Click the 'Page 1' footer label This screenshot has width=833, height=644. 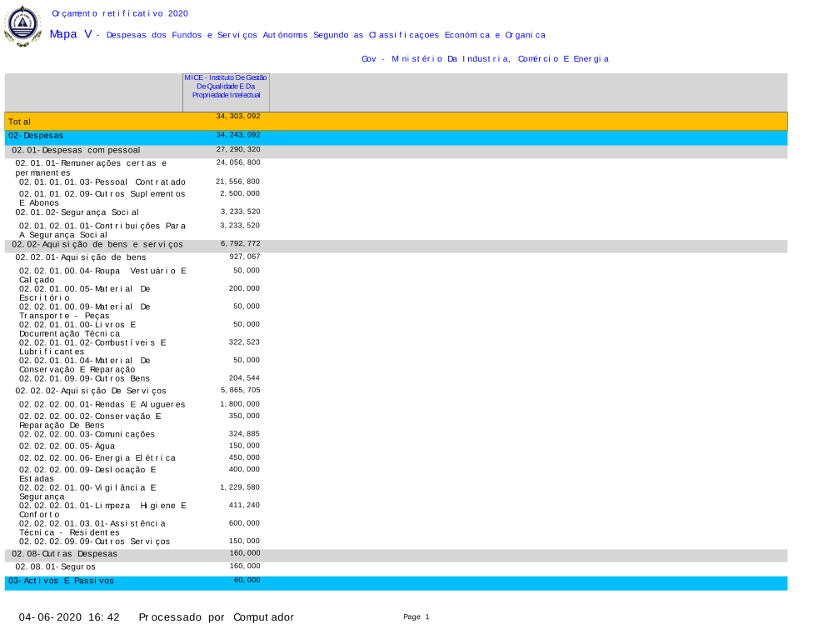tap(416, 617)
